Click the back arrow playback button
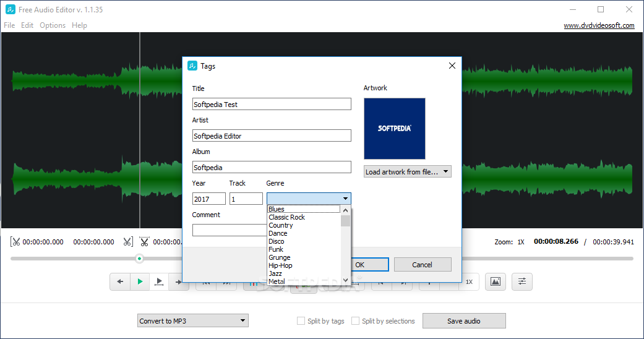 click(x=120, y=281)
